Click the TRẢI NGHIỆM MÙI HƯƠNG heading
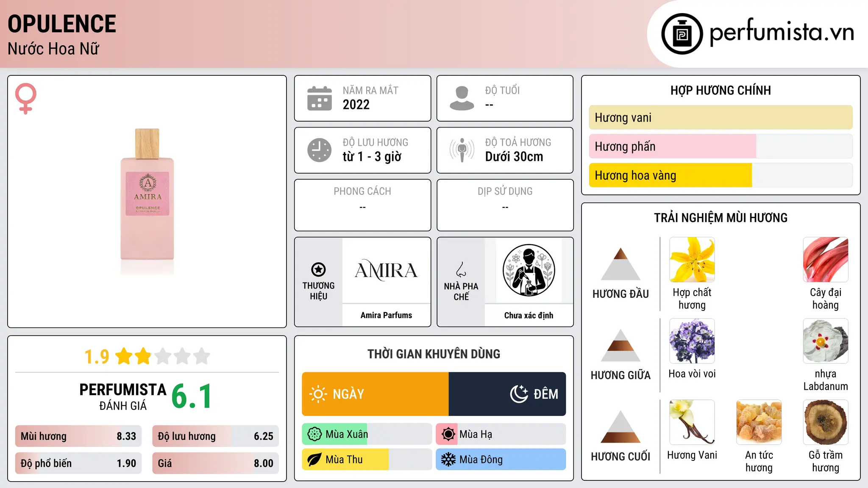Image resolution: width=868 pixels, height=488 pixels. (721, 218)
